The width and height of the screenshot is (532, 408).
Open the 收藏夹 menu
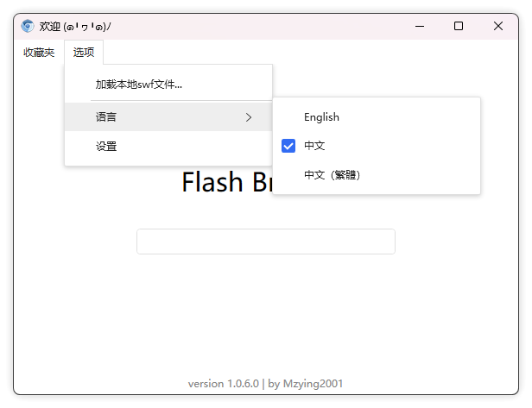pos(39,53)
